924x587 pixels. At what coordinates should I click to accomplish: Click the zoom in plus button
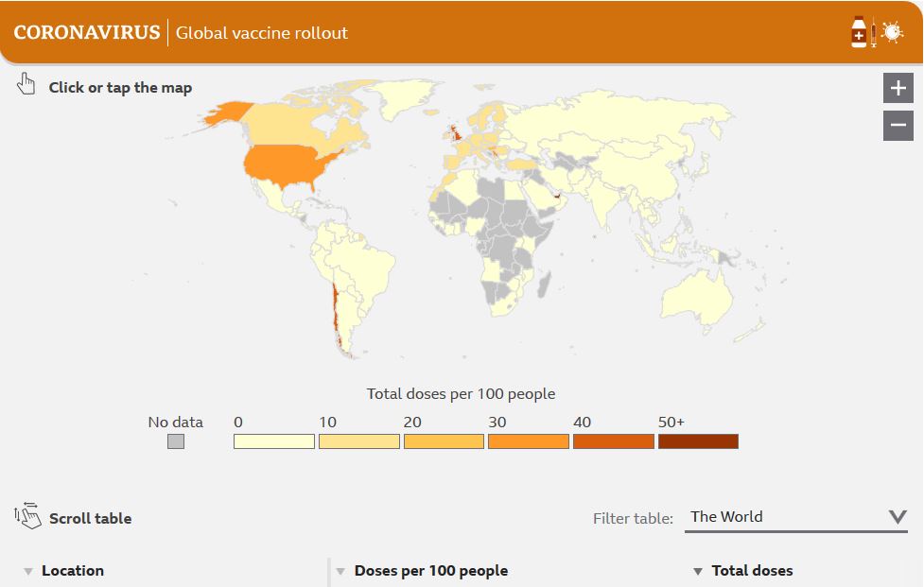[x=898, y=88]
